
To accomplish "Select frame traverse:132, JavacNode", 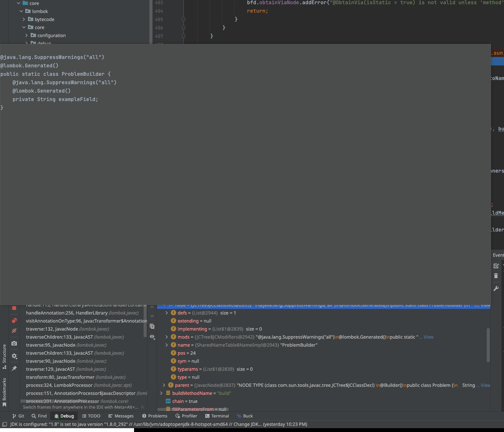I will pyautogui.click(x=67, y=329).
